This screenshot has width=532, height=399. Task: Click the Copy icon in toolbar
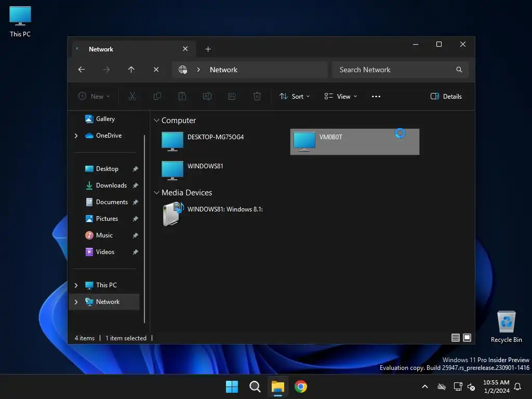pos(157,96)
